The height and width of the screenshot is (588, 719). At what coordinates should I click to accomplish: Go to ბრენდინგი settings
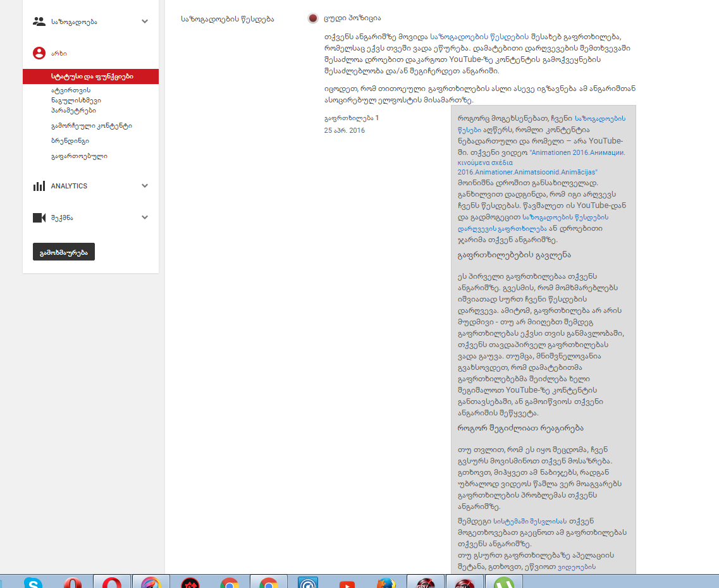point(70,141)
